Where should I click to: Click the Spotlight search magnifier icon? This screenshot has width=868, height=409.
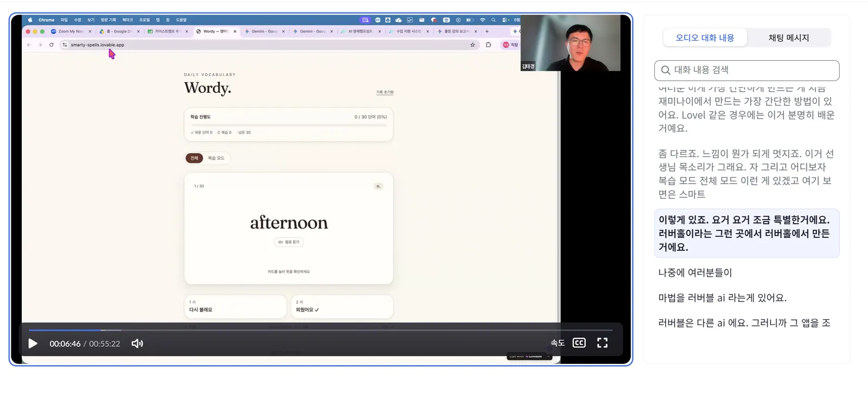coord(493,20)
